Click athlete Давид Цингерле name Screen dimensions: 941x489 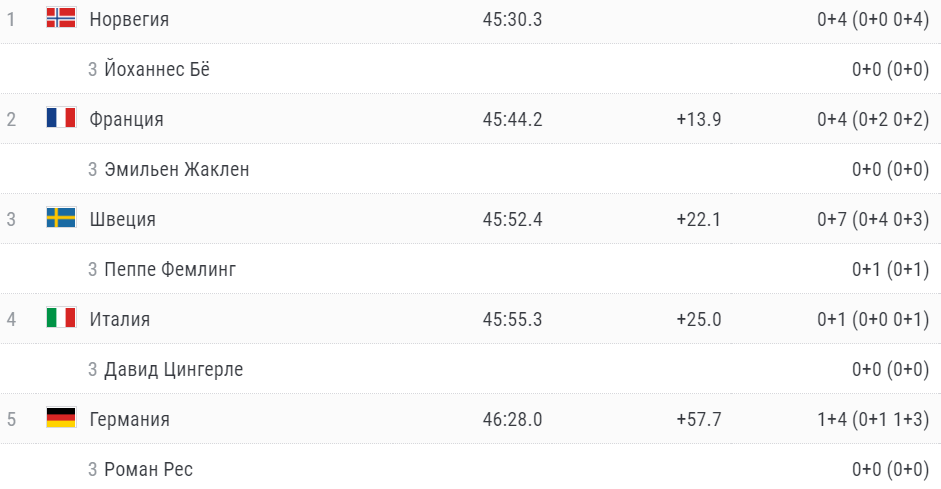pos(173,369)
